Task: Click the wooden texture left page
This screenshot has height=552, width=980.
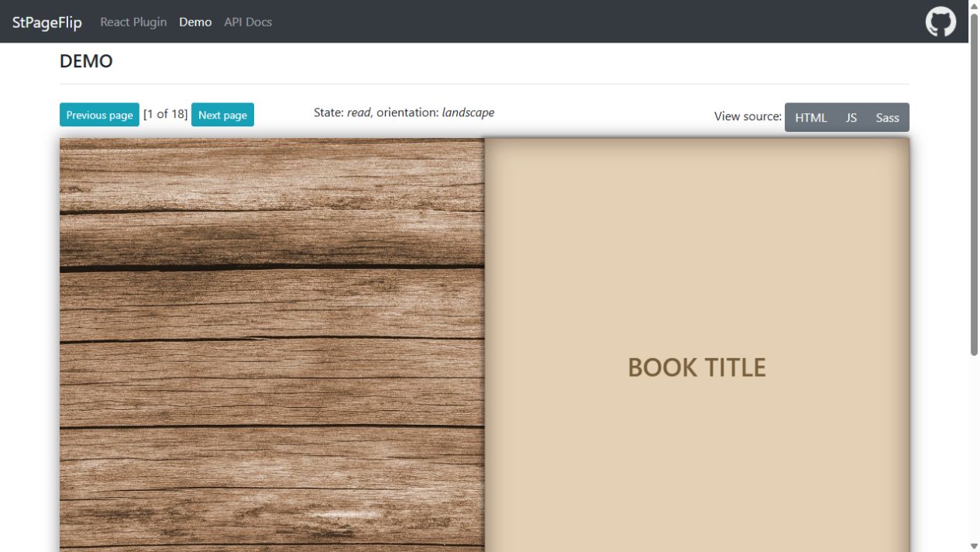Action: click(x=272, y=345)
